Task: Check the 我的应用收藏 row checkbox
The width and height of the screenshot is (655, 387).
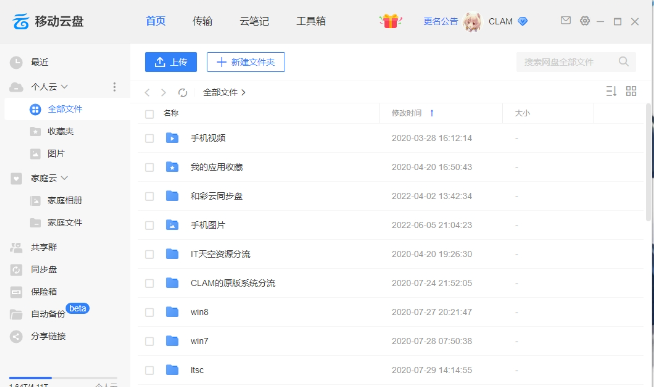Action: 149,167
